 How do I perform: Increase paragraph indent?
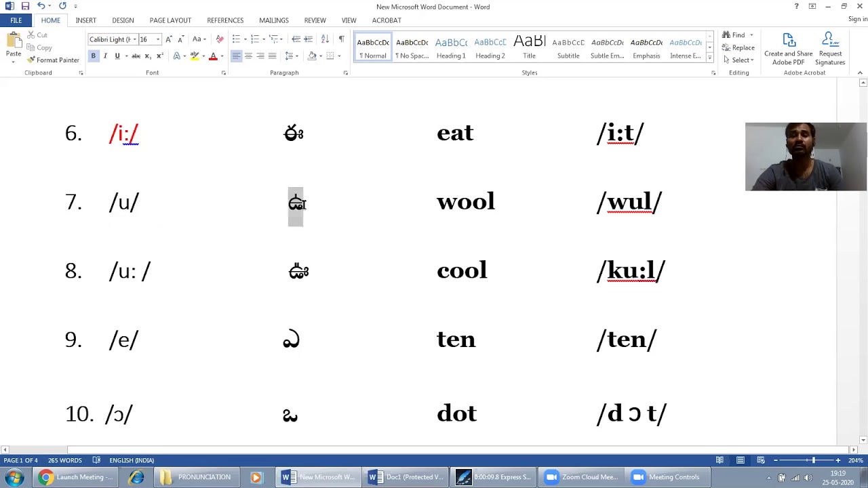(x=308, y=39)
